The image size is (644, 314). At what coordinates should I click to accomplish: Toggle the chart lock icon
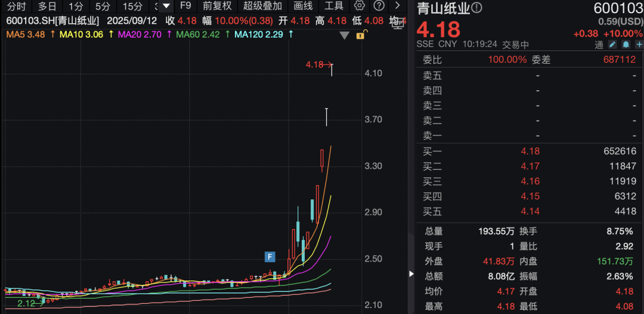click(x=360, y=35)
